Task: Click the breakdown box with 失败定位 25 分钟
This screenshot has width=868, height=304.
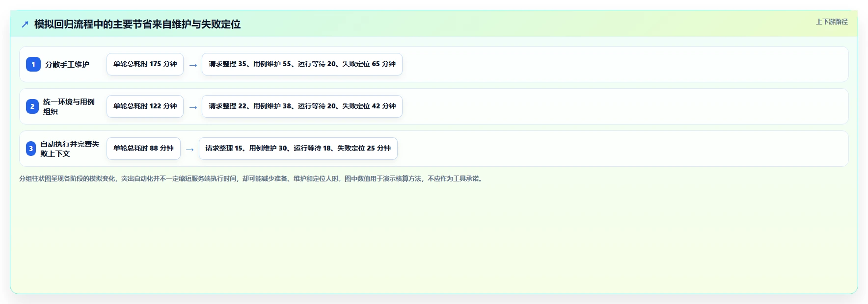Action: click(298, 149)
